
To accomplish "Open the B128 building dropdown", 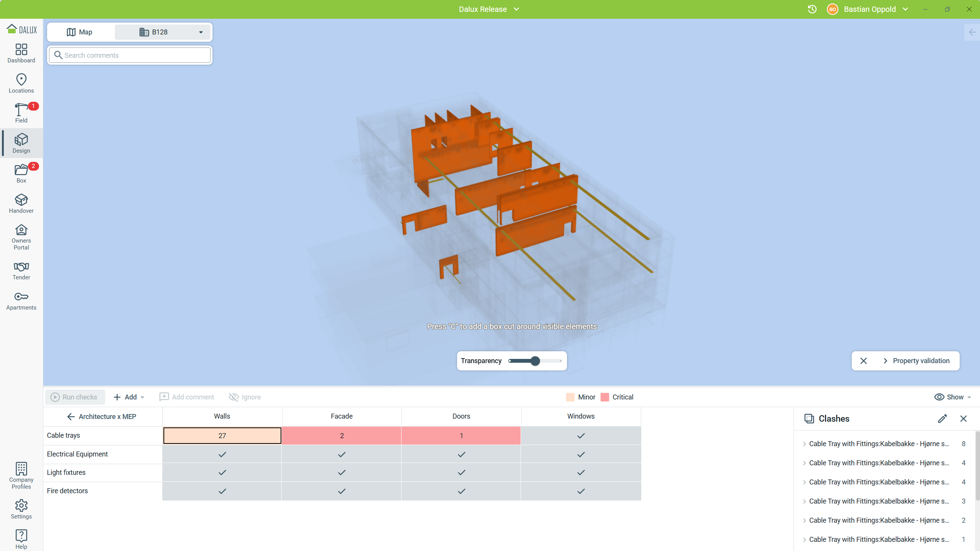I will pyautogui.click(x=163, y=32).
